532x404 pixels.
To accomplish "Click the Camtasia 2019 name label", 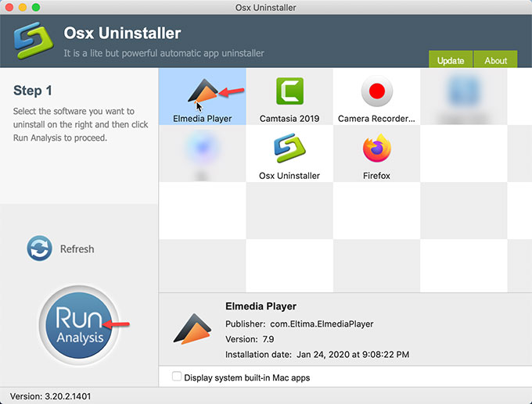I will (x=289, y=119).
